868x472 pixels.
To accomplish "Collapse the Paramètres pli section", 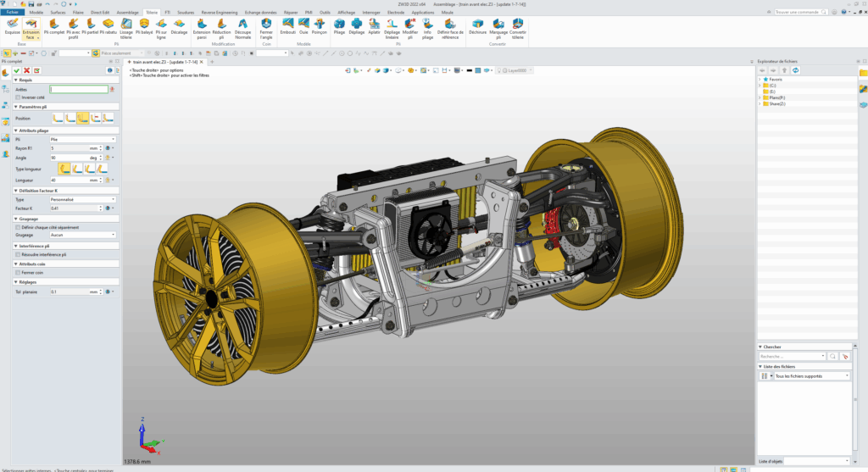I will (x=16, y=107).
